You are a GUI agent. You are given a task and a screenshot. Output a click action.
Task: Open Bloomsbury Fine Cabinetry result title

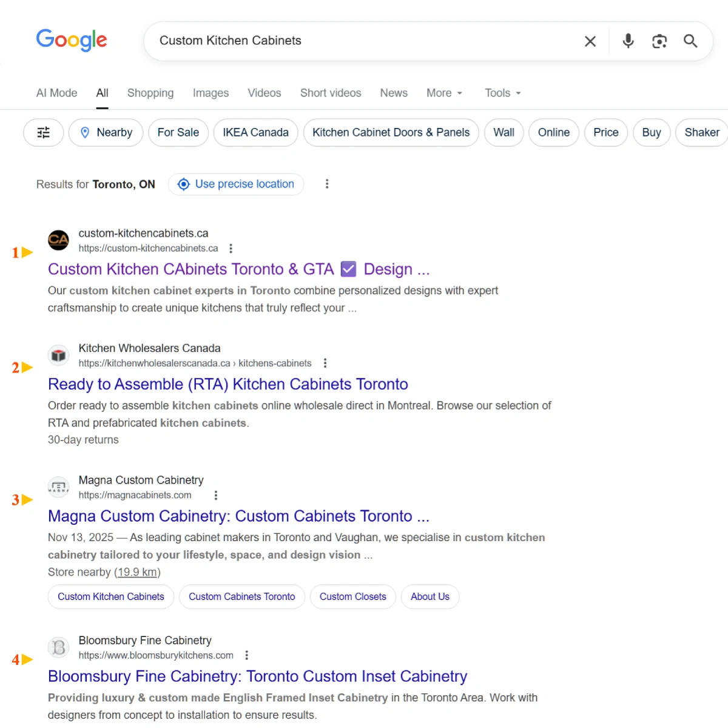(x=258, y=676)
